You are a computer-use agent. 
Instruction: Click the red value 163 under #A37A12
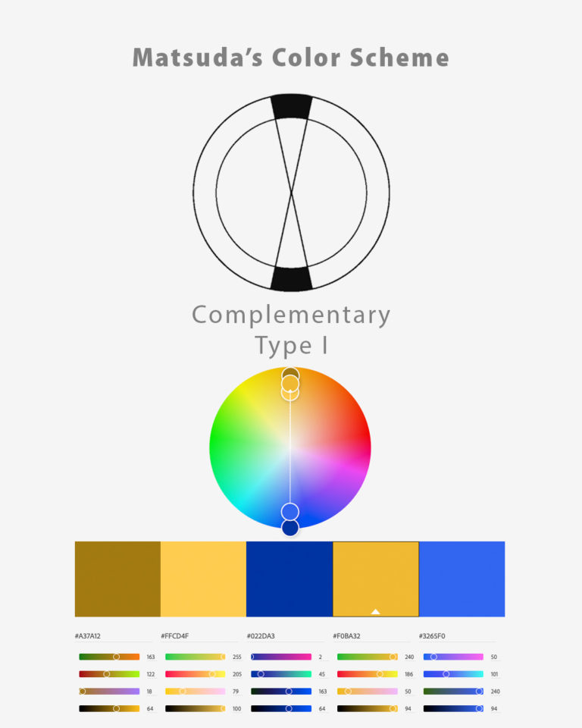(151, 657)
